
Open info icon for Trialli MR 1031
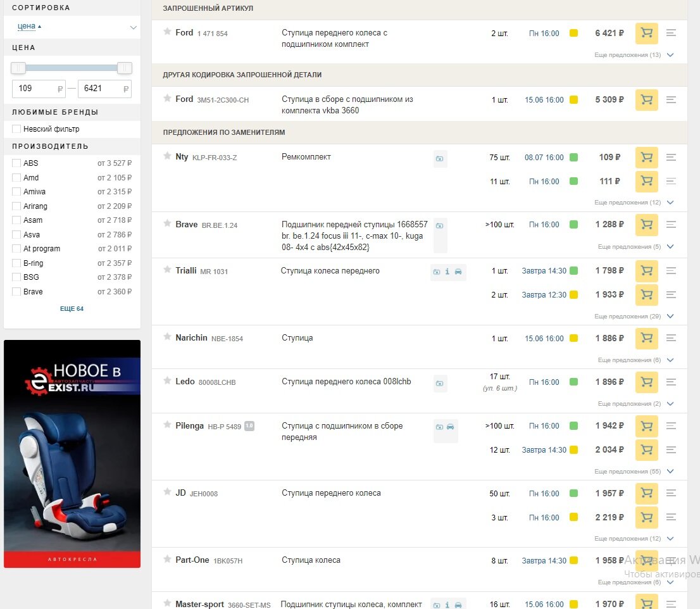[447, 272]
